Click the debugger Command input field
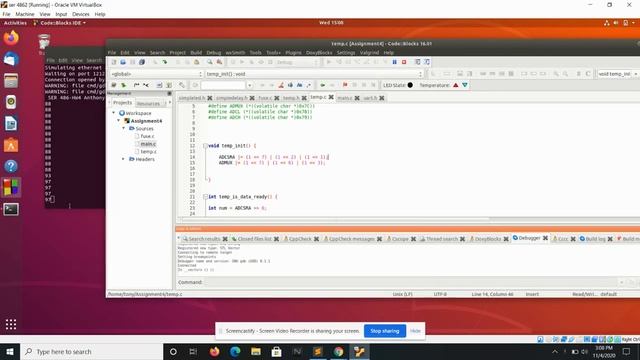 410,282
